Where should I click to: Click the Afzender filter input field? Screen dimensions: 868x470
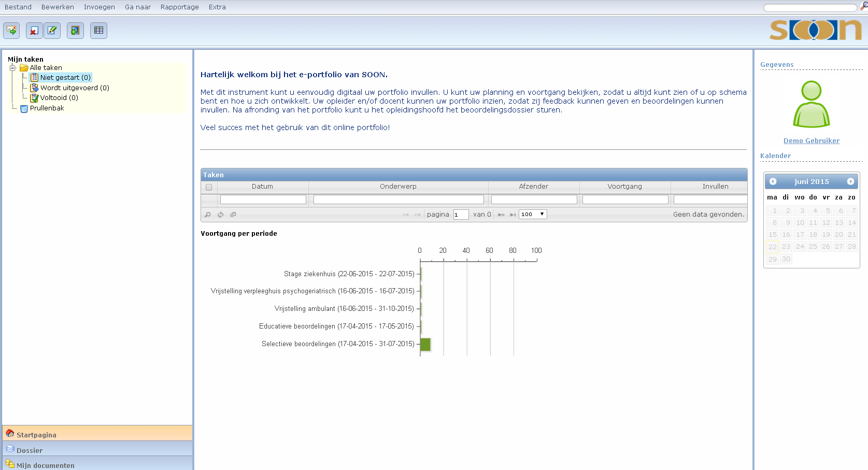coord(534,200)
